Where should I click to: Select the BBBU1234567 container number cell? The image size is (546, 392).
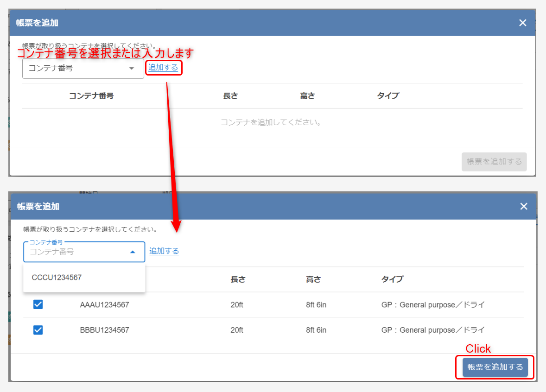(x=104, y=330)
